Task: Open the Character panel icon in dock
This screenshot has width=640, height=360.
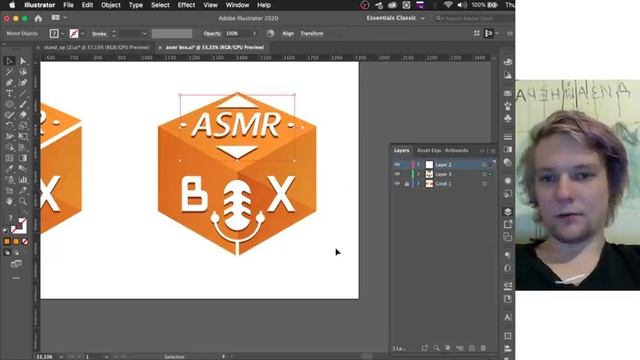Action: pyautogui.click(x=508, y=317)
